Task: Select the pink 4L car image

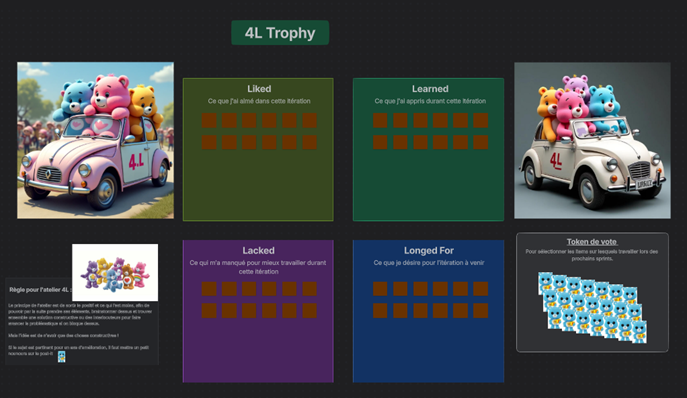Action: pos(96,140)
